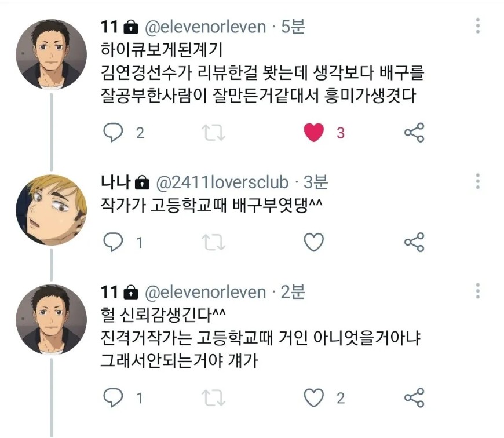Reply to the third tweet by 11

coord(114,397)
